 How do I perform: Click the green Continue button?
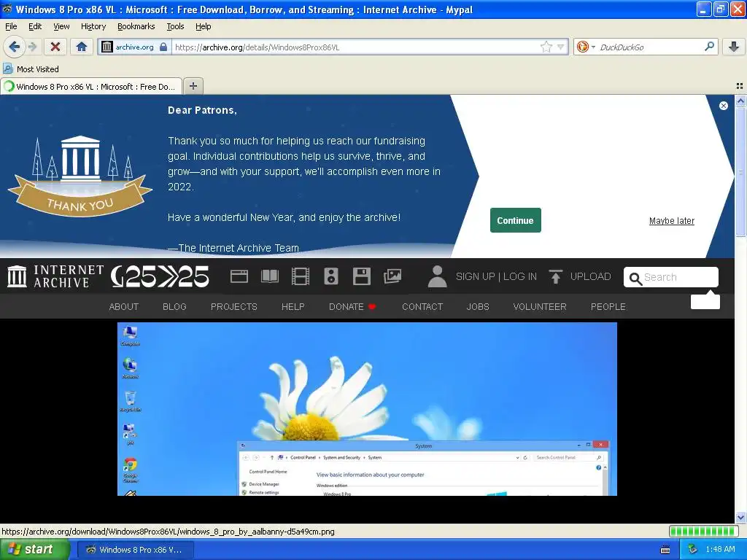point(515,220)
